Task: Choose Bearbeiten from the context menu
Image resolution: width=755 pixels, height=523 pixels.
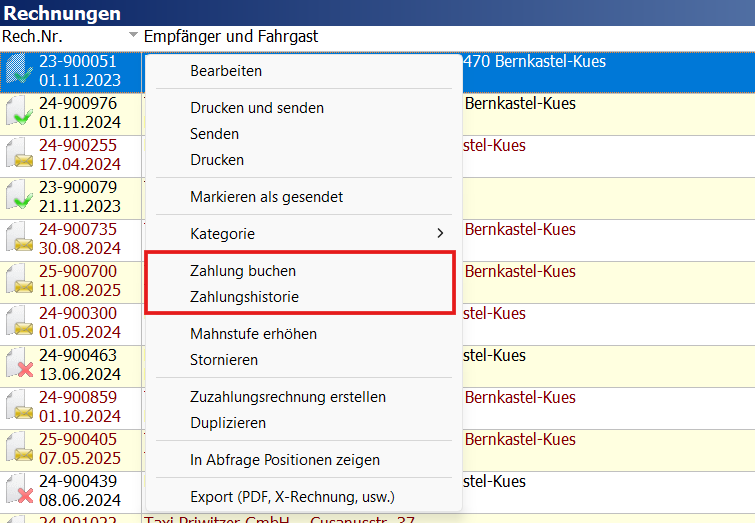Action: point(226,71)
